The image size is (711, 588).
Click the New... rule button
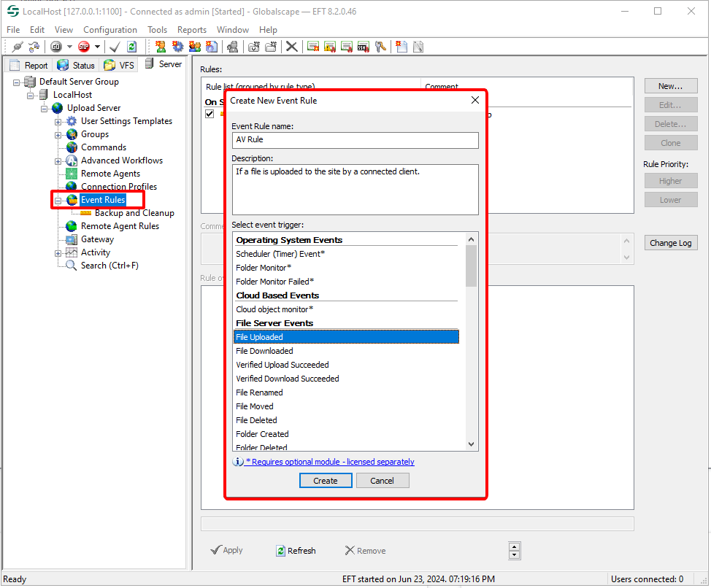[x=671, y=86]
